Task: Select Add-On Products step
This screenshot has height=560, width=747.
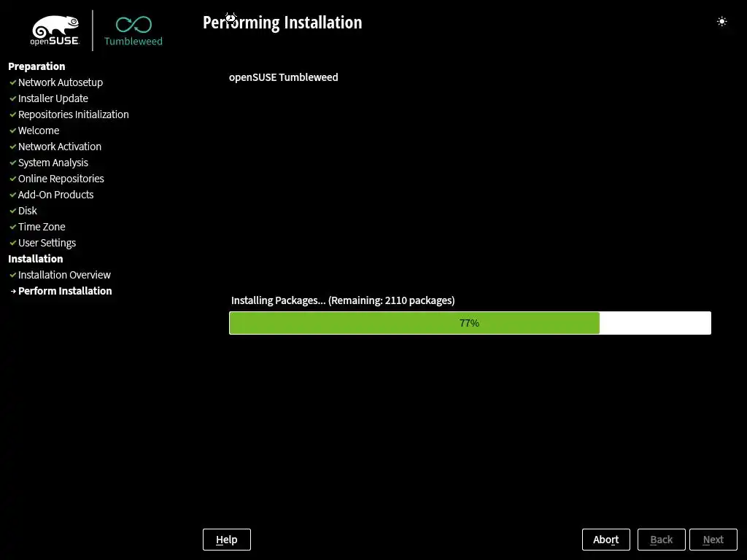Action: (x=55, y=195)
